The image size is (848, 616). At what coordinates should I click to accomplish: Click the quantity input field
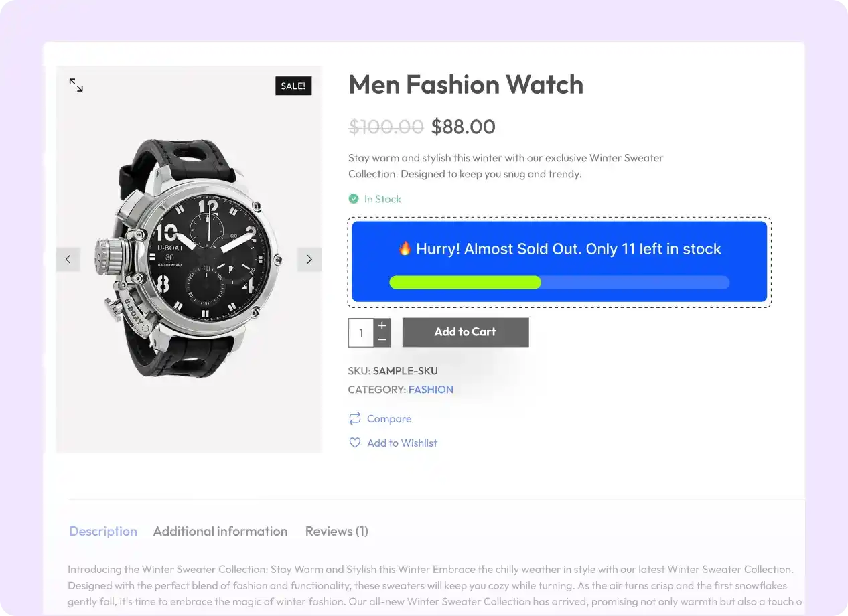click(x=360, y=332)
